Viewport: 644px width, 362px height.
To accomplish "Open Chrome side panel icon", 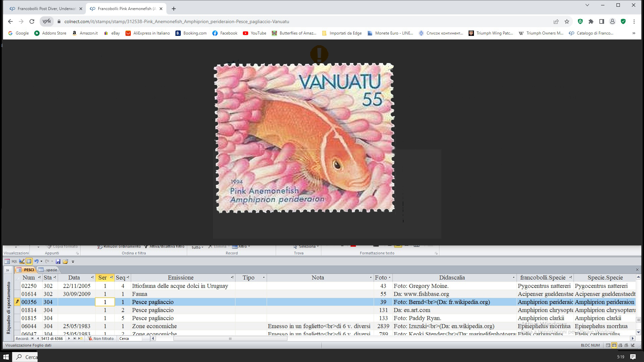I will [602, 21].
